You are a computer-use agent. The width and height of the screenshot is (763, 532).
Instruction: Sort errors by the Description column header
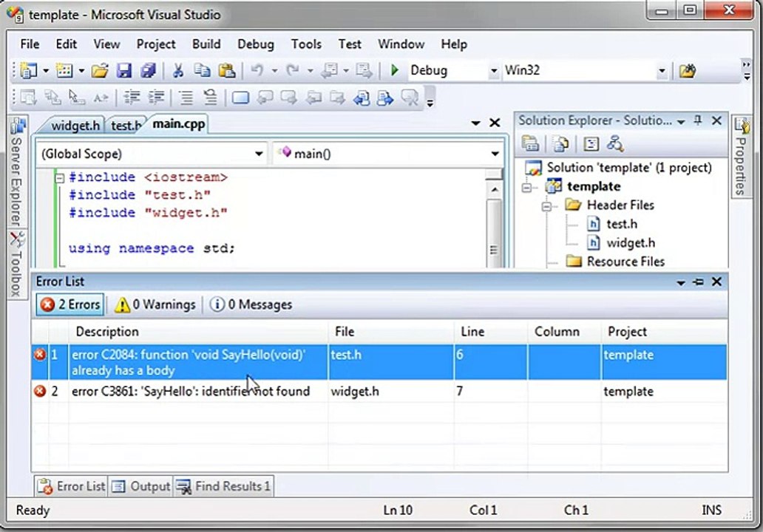point(198,332)
